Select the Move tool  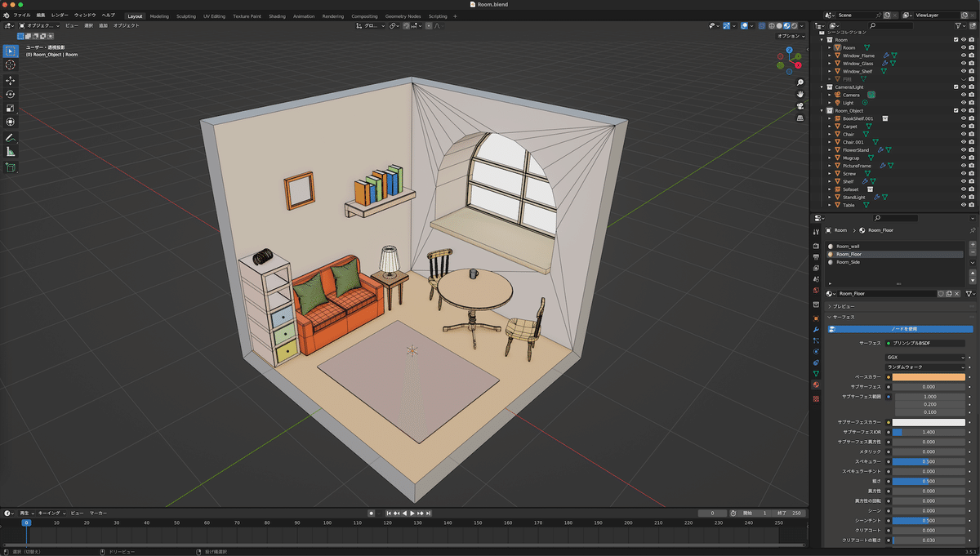pos(11,81)
